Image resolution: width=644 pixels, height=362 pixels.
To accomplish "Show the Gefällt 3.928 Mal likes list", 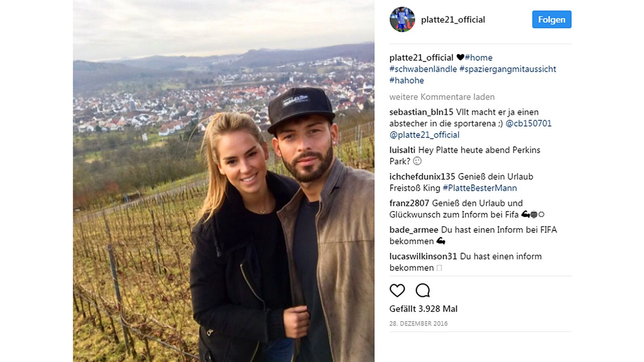I will (424, 309).
